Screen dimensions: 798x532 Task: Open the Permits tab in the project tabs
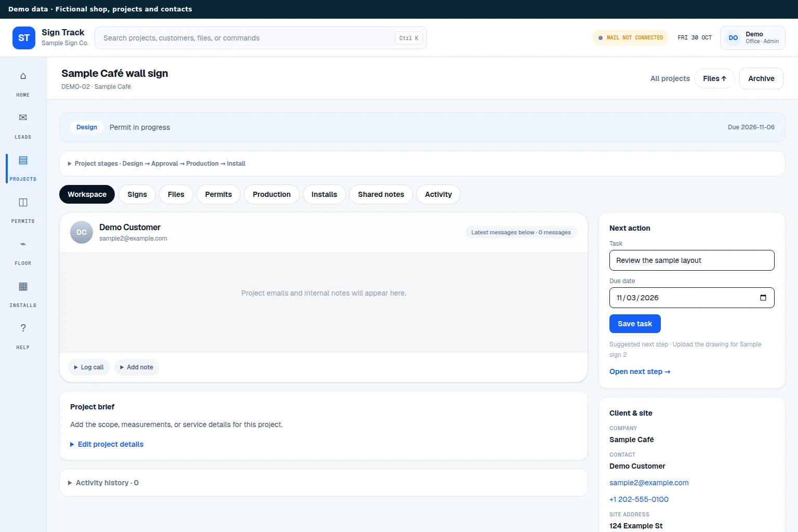click(x=218, y=194)
